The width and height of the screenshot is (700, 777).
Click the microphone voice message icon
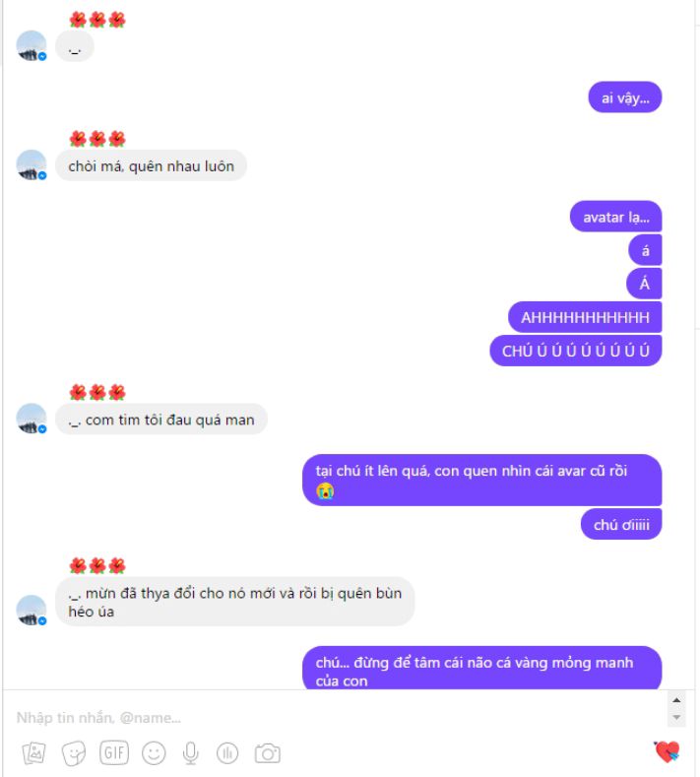(x=190, y=753)
